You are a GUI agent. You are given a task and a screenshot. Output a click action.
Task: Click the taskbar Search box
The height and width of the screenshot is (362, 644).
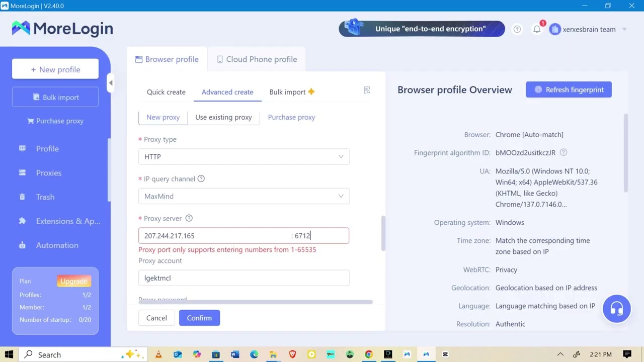click(83, 354)
